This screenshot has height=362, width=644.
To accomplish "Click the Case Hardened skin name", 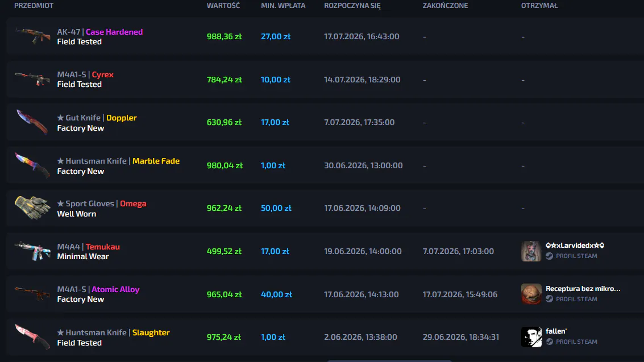I will 114,32.
